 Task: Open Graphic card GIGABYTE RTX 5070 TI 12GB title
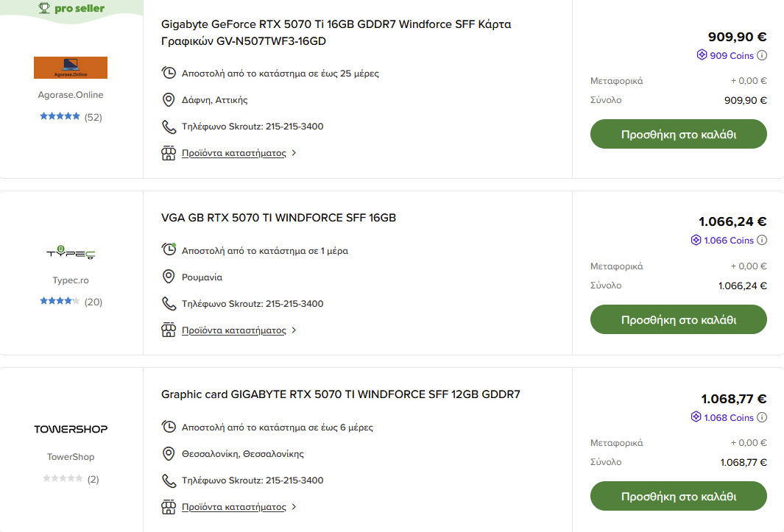[x=341, y=394]
